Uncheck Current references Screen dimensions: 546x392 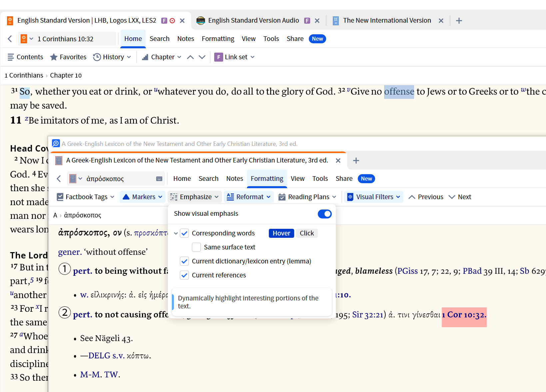[185, 275]
